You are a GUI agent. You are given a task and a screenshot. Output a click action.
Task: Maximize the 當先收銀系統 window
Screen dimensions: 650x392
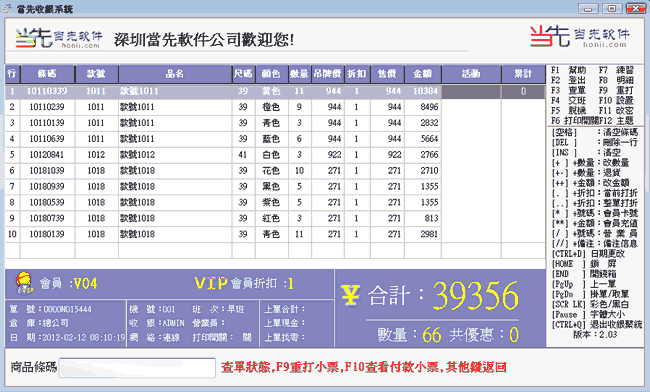tap(611, 8)
